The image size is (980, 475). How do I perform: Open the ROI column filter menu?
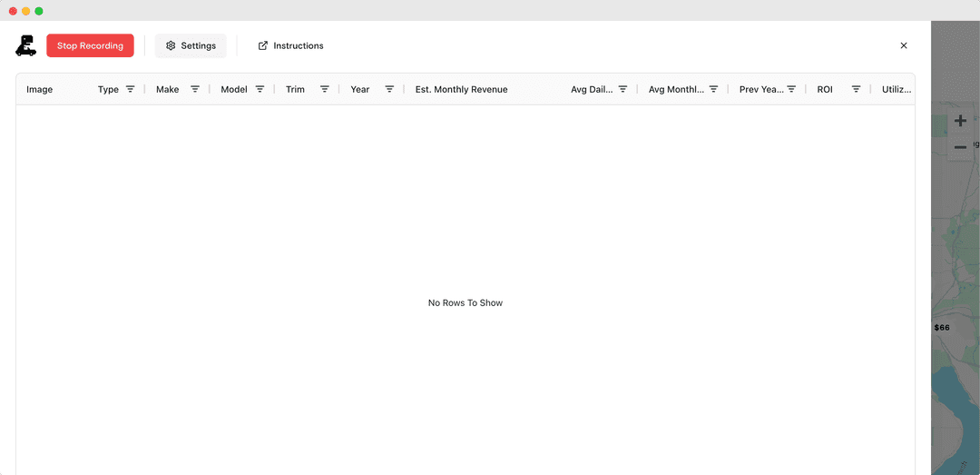pyautogui.click(x=856, y=89)
